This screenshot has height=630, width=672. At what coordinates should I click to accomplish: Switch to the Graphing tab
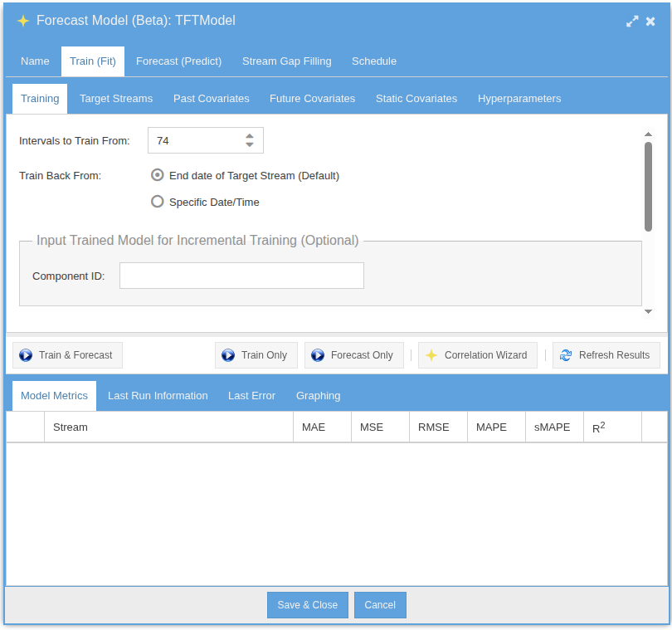(x=319, y=396)
